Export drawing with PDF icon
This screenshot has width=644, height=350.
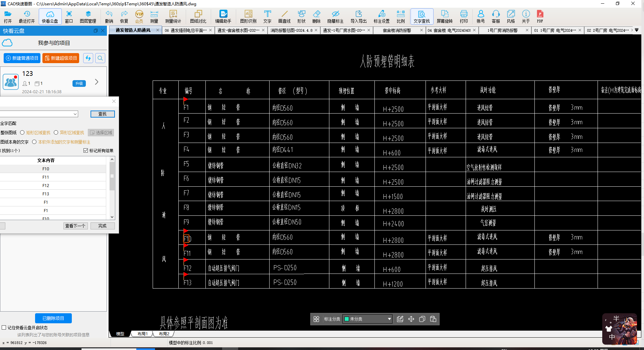pyautogui.click(x=540, y=16)
